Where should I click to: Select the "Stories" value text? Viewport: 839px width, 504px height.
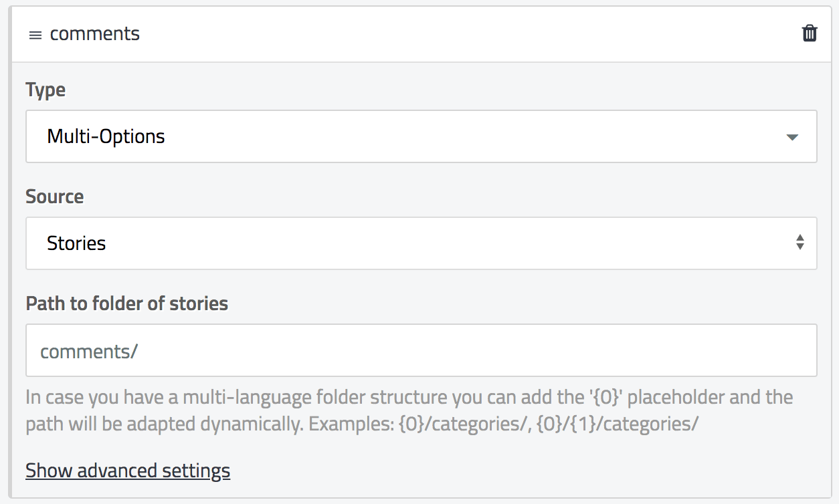tap(76, 243)
